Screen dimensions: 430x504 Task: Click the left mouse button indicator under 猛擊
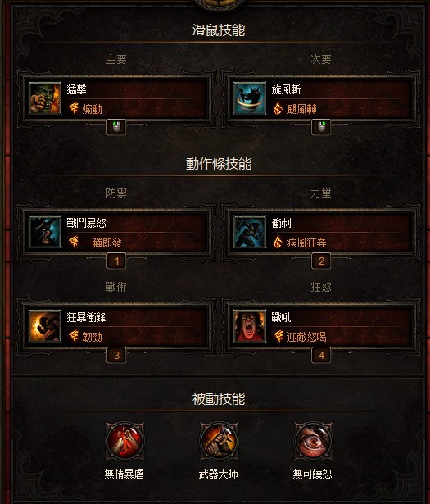pyautogui.click(x=116, y=127)
